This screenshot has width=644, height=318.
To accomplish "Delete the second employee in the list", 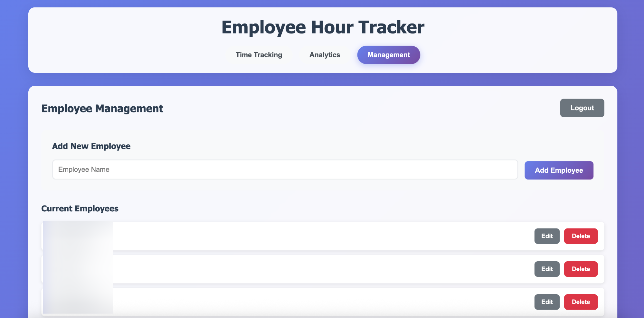I will tap(581, 269).
